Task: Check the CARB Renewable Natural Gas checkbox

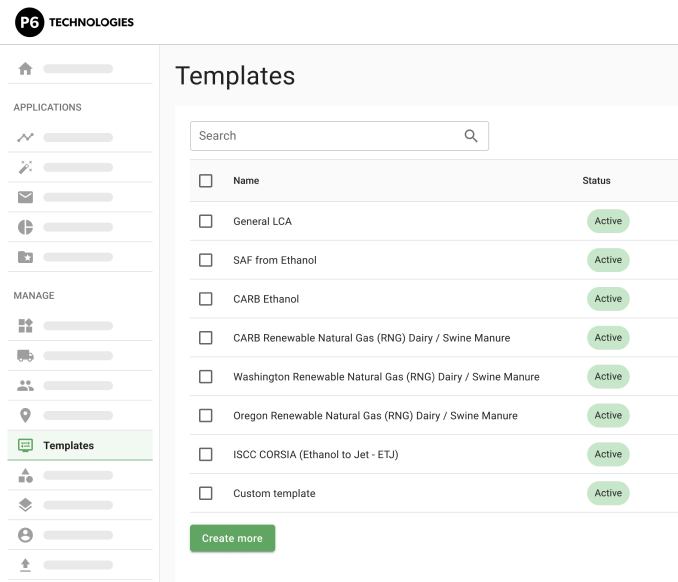Action: pos(205,338)
